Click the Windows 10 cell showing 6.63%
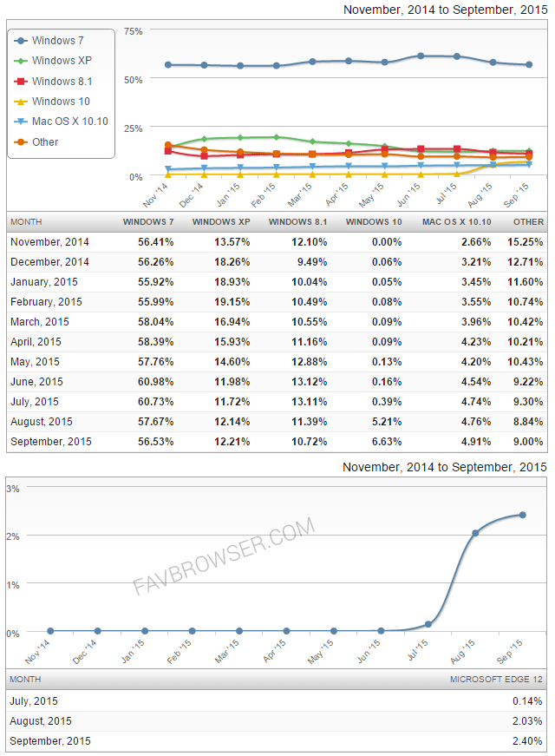This screenshot has height=756, width=555. click(x=386, y=442)
